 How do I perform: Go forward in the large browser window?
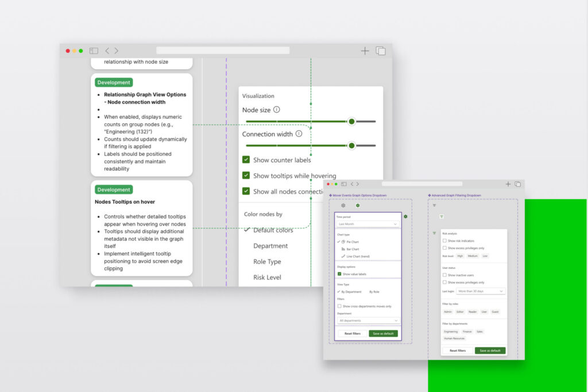116,51
